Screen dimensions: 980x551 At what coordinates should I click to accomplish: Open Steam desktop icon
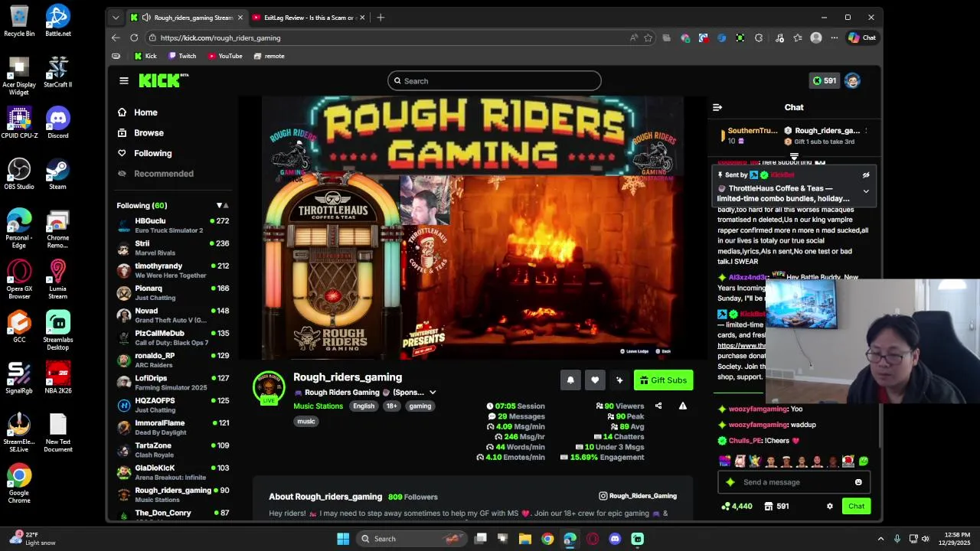point(57,174)
